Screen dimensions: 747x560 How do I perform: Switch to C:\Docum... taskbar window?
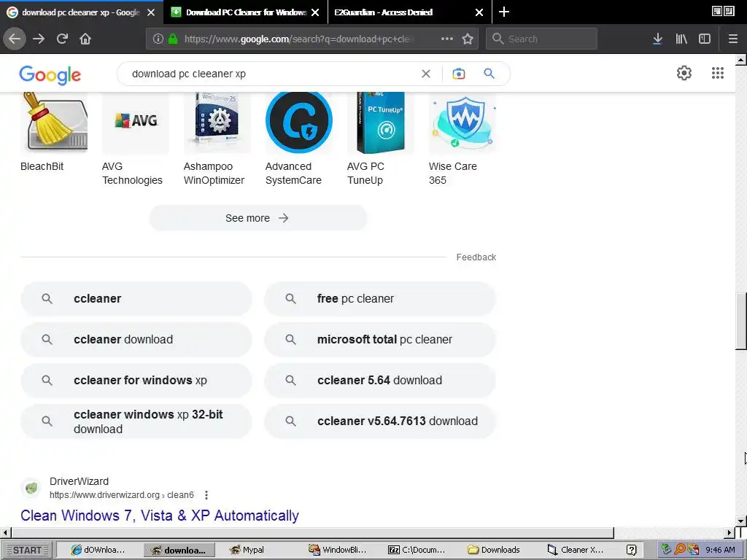point(417,550)
